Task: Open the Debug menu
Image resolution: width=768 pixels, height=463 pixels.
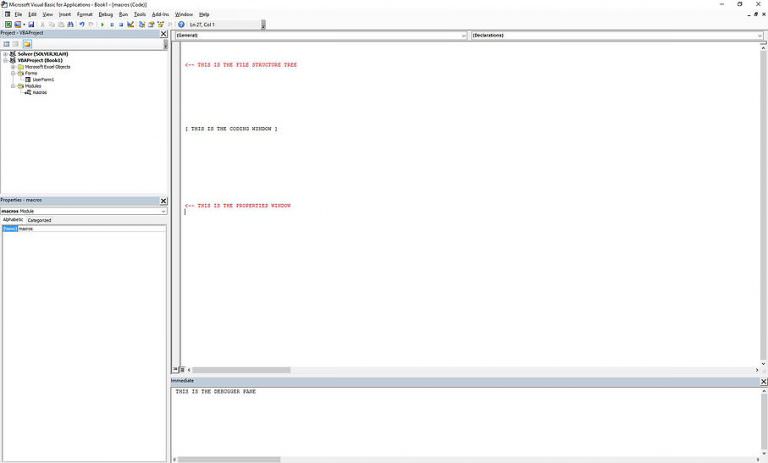Action: tap(106, 14)
